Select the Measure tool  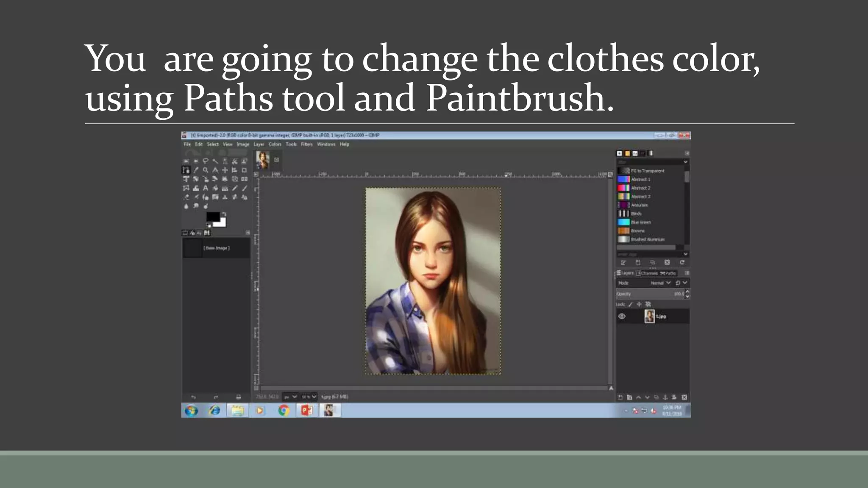coord(215,170)
